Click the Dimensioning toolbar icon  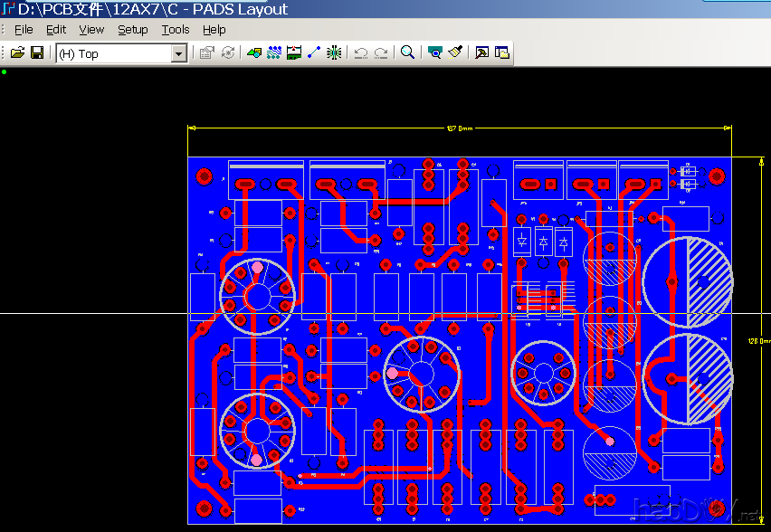[x=294, y=53]
